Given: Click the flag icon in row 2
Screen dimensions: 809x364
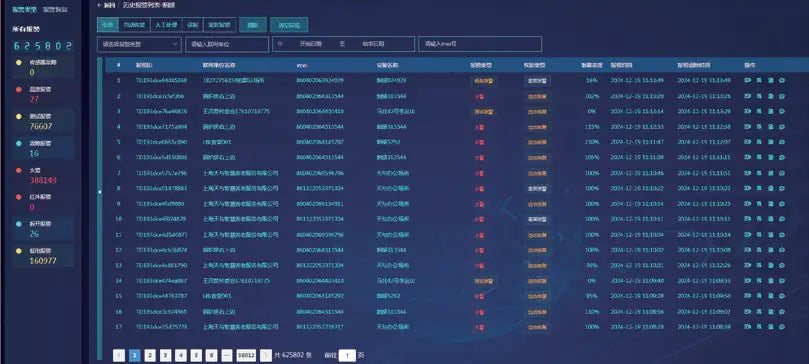Looking at the screenshot, I should (x=759, y=96).
